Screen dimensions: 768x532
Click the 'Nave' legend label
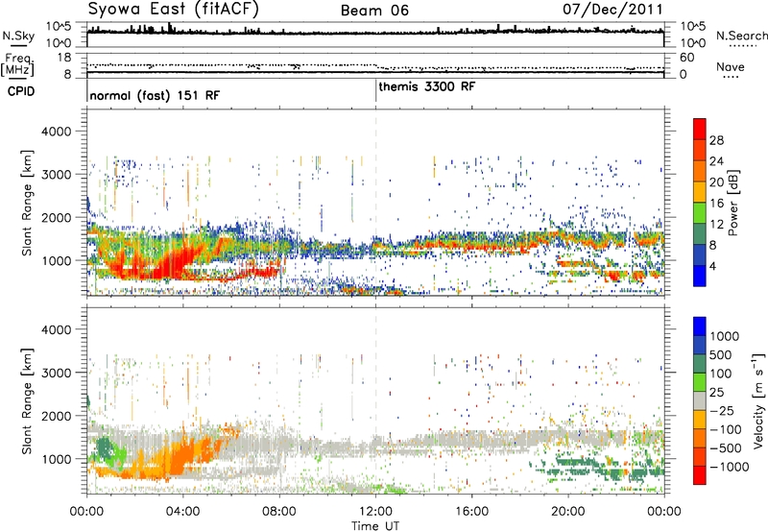pos(731,67)
